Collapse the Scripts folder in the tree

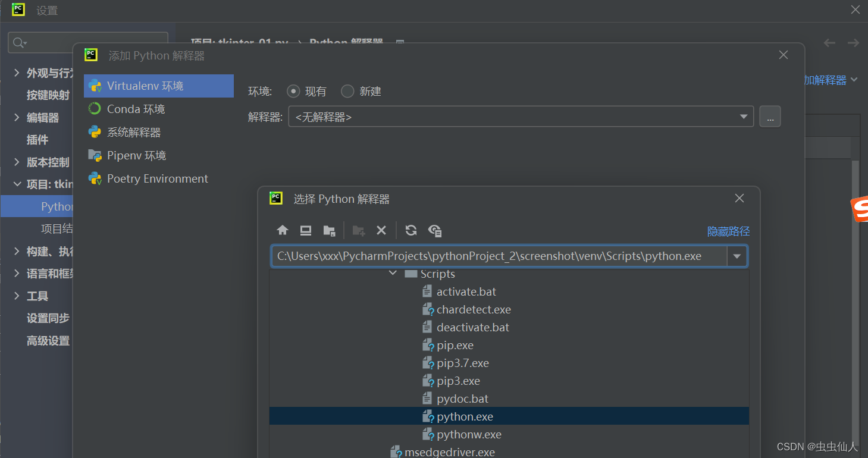[x=393, y=274]
